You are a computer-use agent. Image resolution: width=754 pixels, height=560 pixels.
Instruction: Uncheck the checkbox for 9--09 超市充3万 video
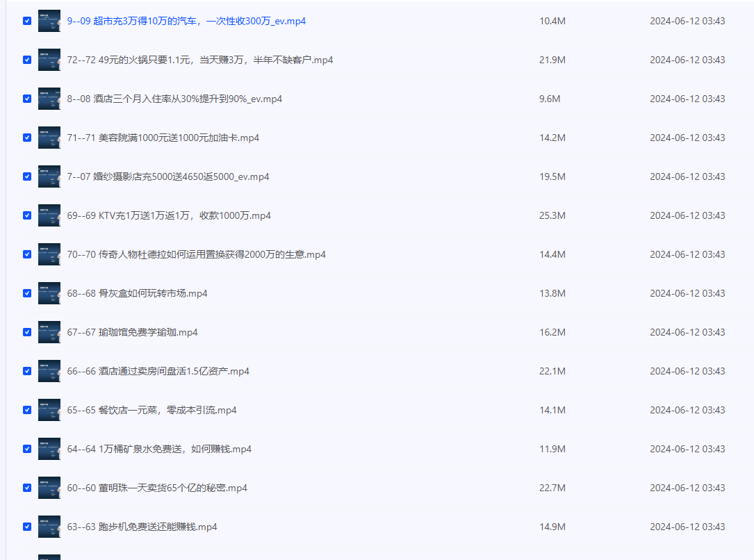coord(26,21)
